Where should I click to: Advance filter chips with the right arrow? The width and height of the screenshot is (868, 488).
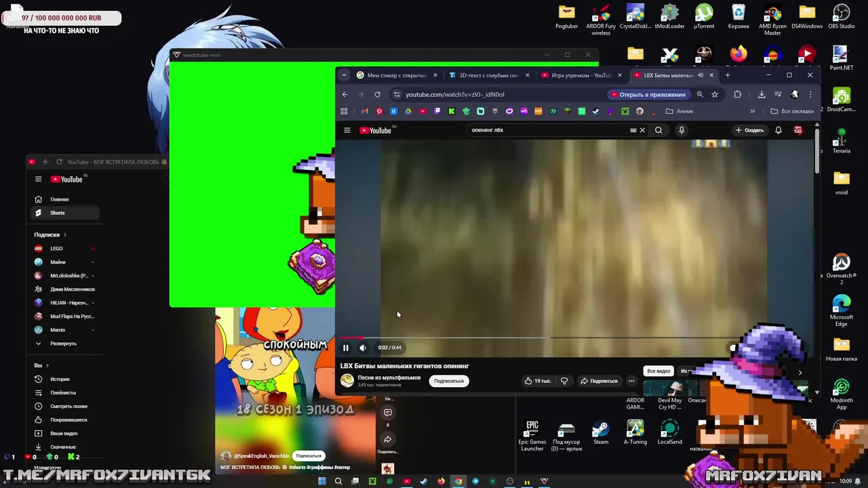[800, 372]
